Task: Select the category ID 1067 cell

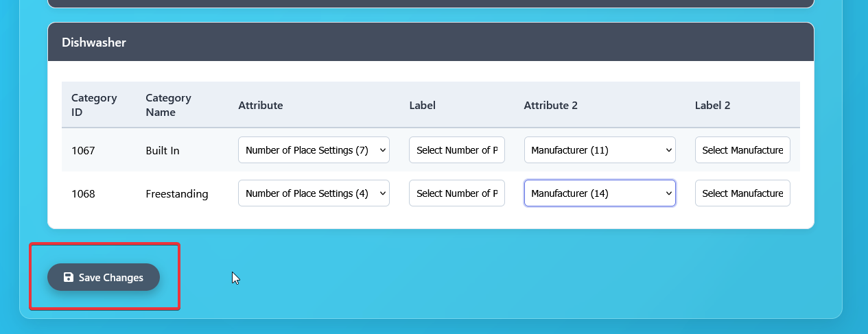Action: click(x=83, y=151)
